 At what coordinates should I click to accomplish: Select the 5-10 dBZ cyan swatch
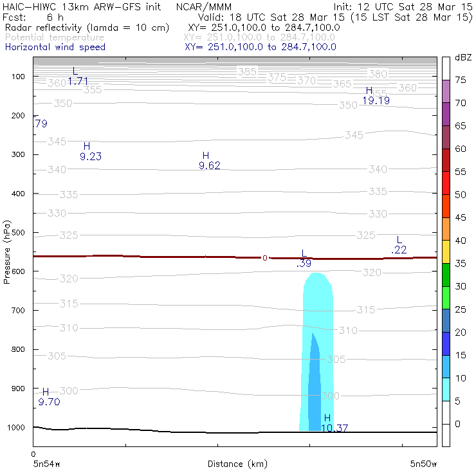(x=446, y=389)
